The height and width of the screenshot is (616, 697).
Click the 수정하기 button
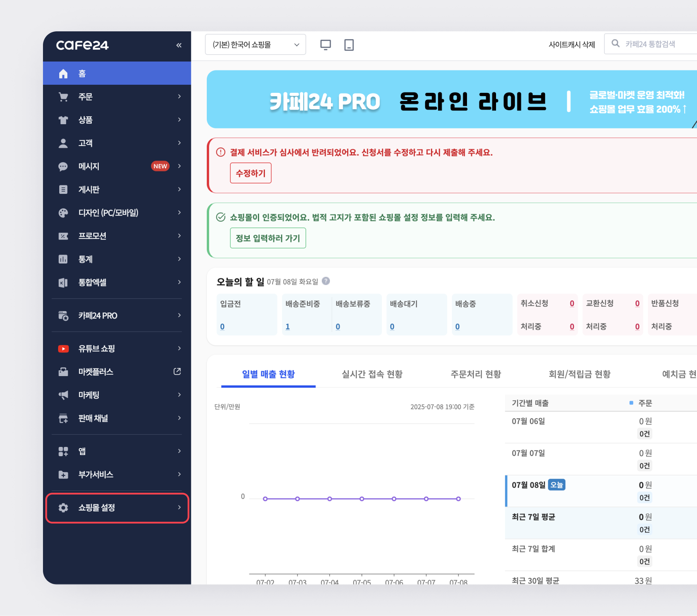(x=251, y=173)
